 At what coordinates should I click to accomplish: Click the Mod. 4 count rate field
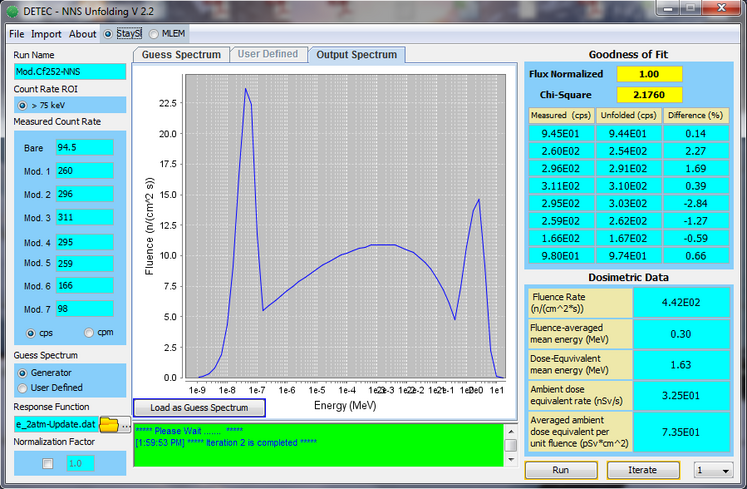(84, 242)
